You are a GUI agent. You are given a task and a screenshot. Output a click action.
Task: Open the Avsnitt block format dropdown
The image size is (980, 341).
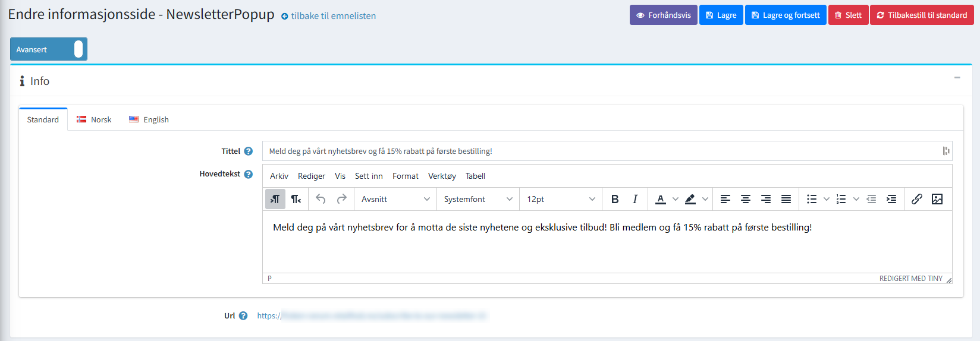tap(395, 199)
